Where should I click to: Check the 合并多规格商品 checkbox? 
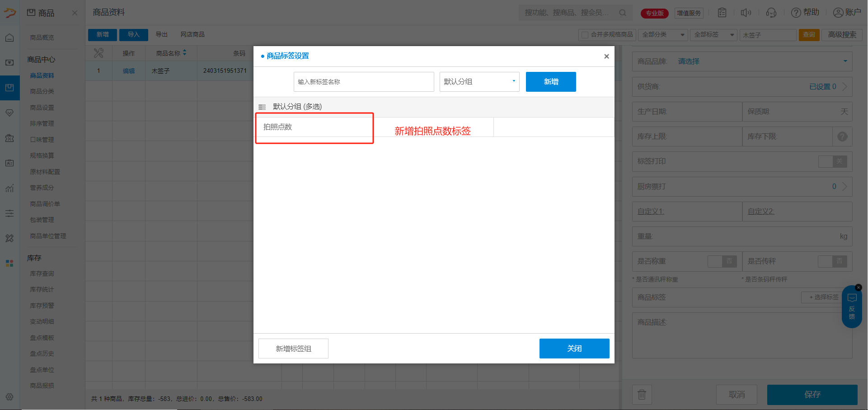585,35
